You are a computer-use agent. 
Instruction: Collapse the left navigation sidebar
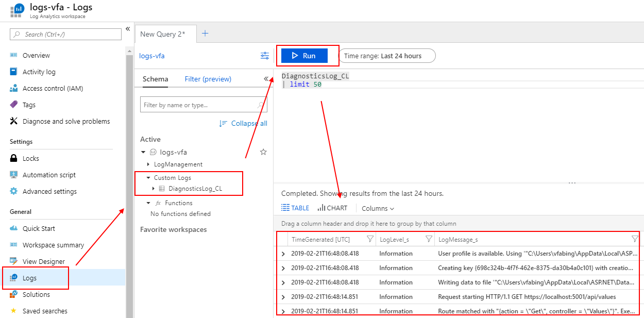128,29
